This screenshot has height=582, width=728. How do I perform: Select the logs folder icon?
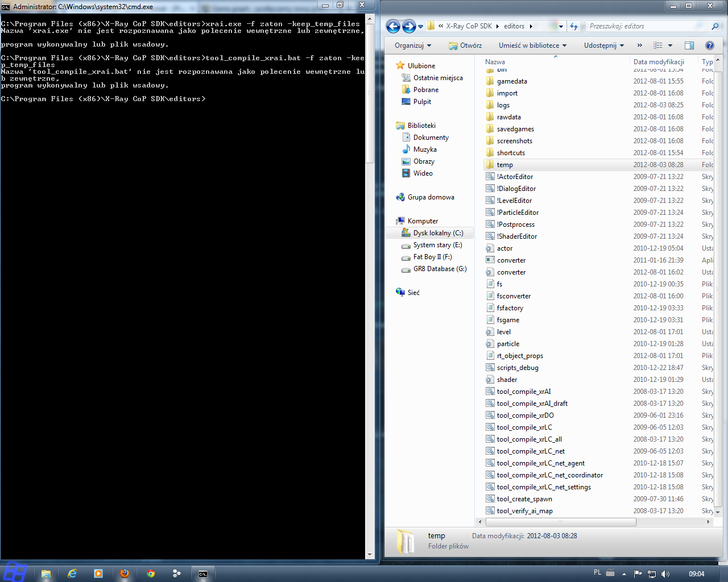490,105
